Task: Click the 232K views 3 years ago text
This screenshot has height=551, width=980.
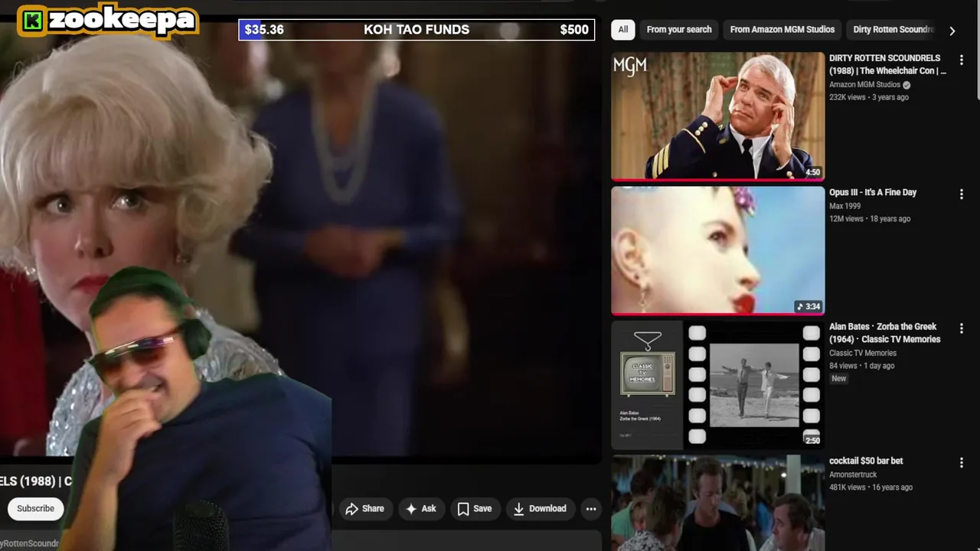Action: pos(869,98)
